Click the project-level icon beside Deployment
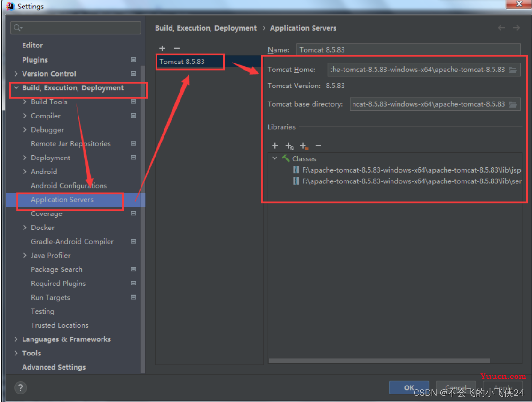532x402 pixels. [x=133, y=158]
